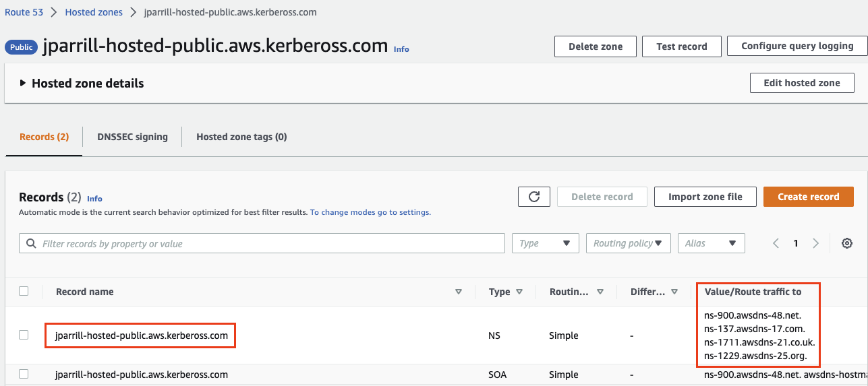Go to previous page arrow
The width and height of the screenshot is (868, 386).
point(776,243)
